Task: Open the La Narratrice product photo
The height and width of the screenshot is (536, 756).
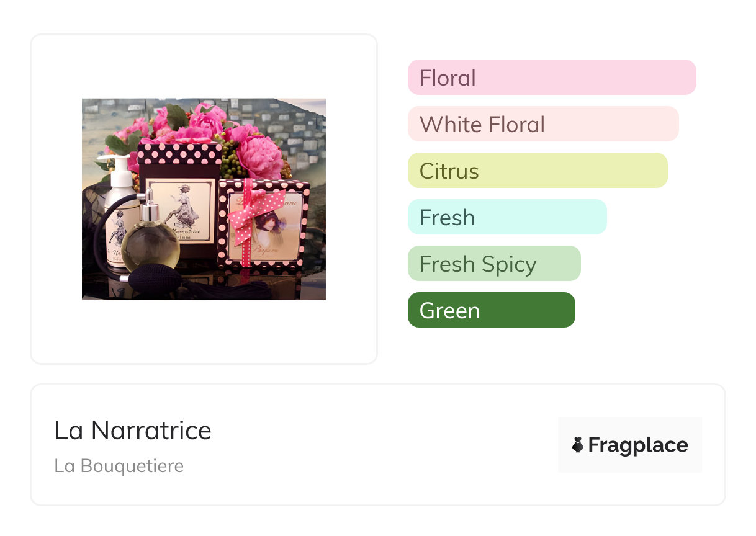Action: pyautogui.click(x=204, y=199)
